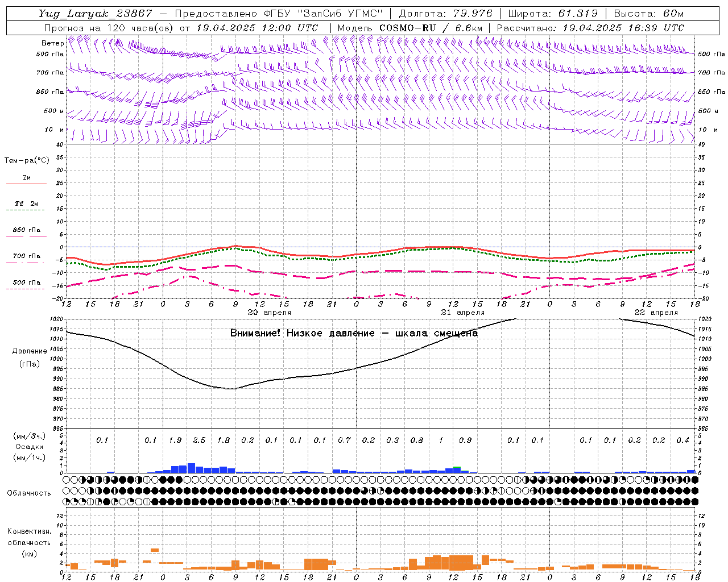Click the 22 апреля date label
Screen dimensions: 728x582
656,313
